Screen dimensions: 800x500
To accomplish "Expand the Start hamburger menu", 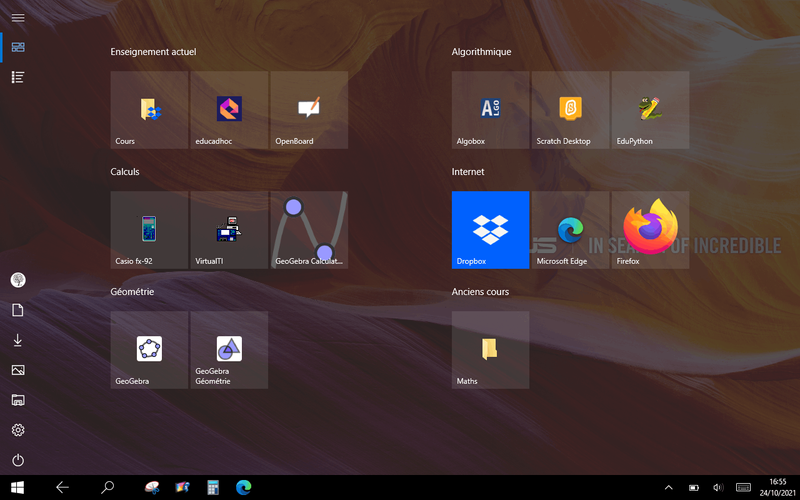I will coord(18,18).
